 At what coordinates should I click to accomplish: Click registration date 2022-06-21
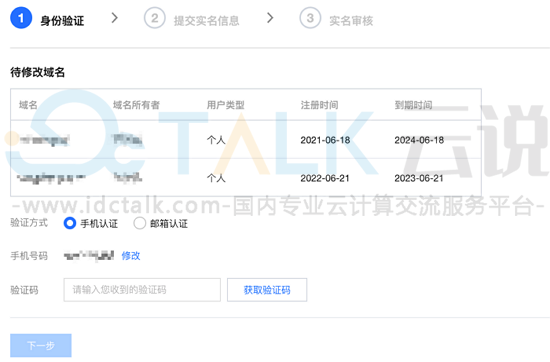click(x=325, y=178)
